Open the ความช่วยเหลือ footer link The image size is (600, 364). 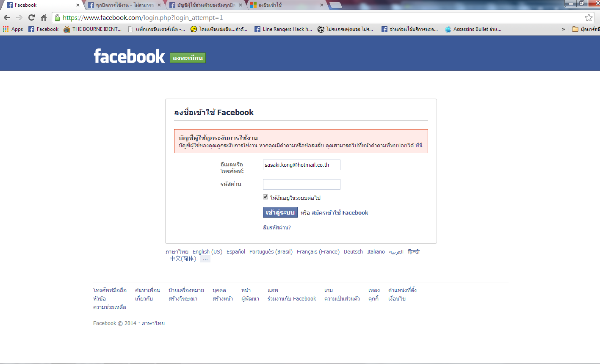(110, 307)
